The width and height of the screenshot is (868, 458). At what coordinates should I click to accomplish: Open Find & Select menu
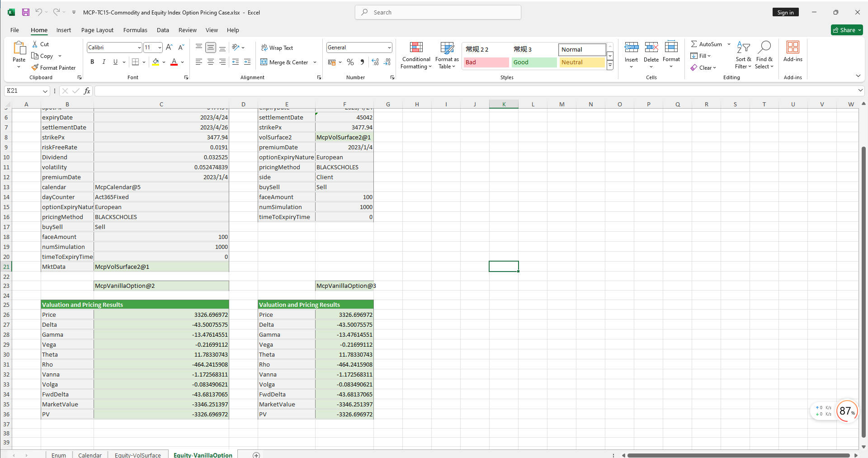pyautogui.click(x=764, y=55)
